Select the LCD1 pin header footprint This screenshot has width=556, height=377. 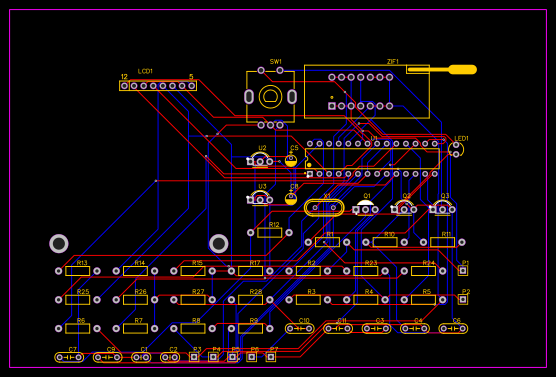pyautogui.click(x=158, y=86)
